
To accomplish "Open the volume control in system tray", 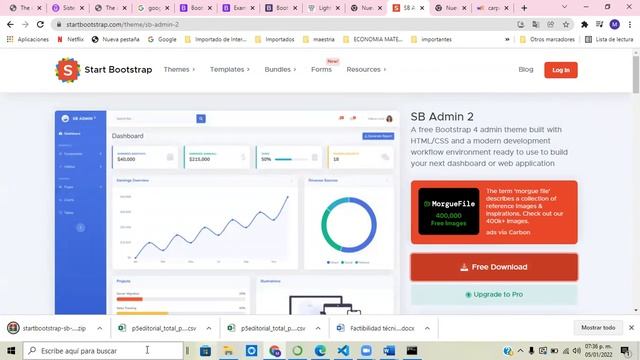I will click(x=576, y=351).
